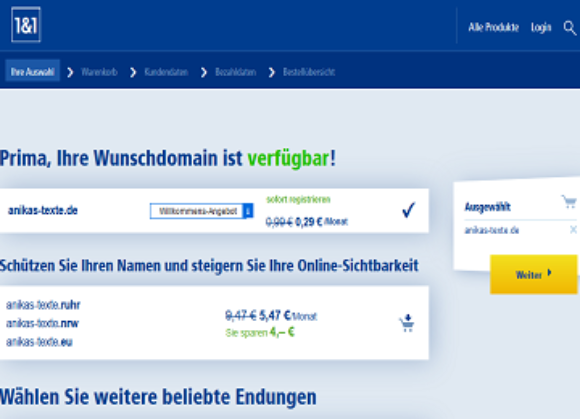This screenshot has width=580, height=419.
Task: Click sofort registrieren text
Action: [x=298, y=200]
